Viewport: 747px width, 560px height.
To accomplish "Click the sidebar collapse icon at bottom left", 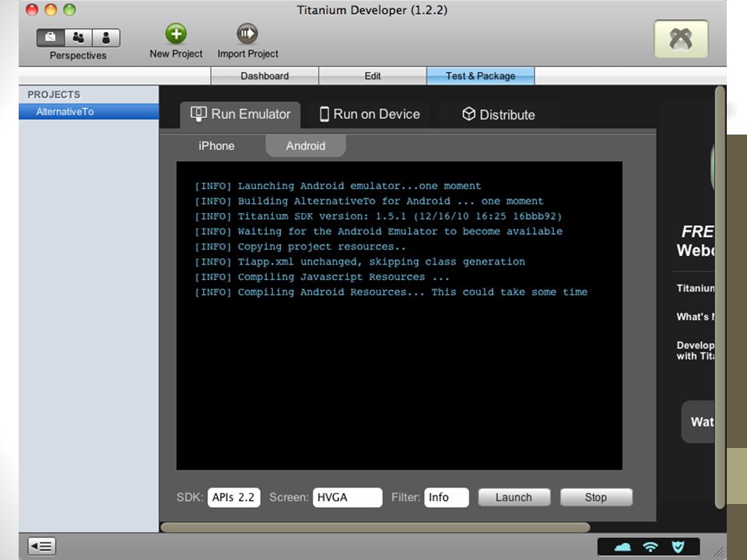I will point(42,546).
